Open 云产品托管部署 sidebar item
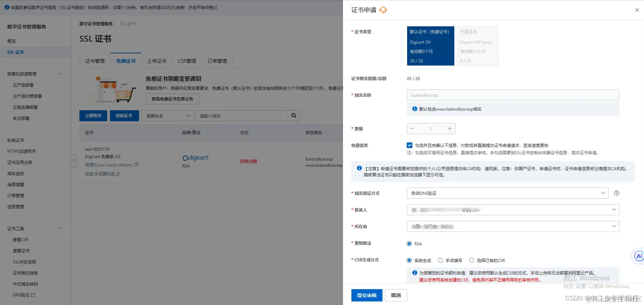 (x=27, y=96)
